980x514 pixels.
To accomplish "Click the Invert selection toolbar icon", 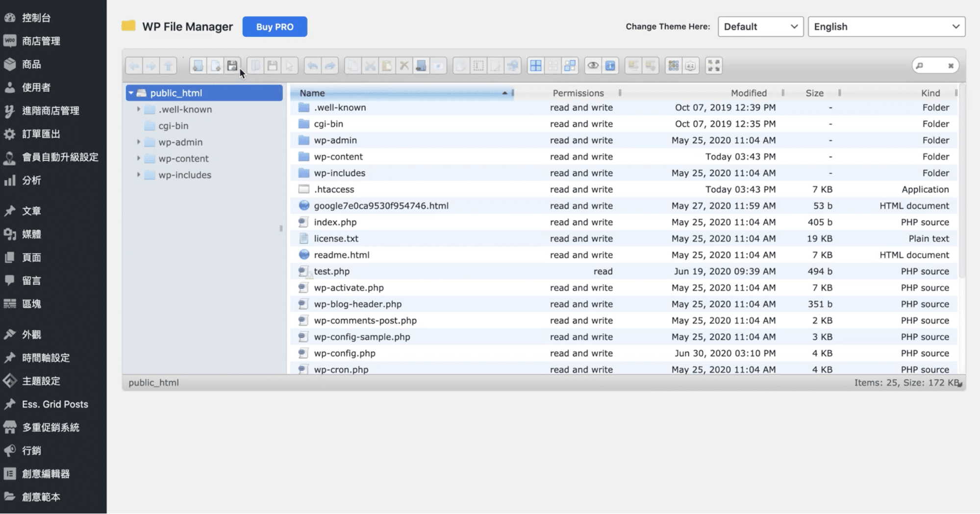I will [570, 66].
